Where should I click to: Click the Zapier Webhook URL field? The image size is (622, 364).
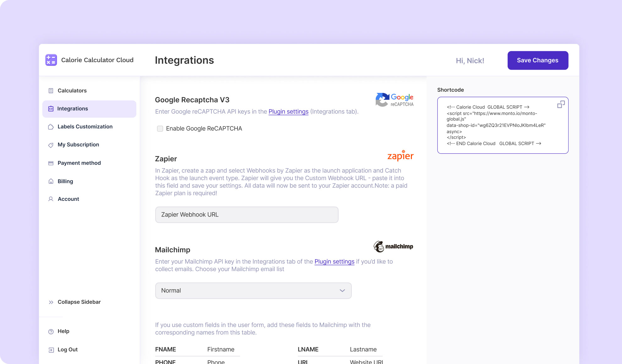[247, 215]
